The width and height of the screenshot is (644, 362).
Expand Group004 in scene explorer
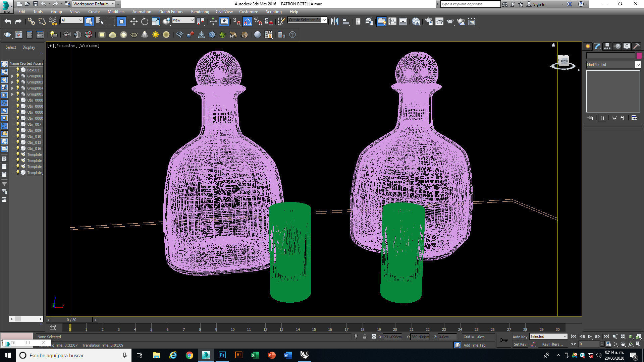pos(12,88)
